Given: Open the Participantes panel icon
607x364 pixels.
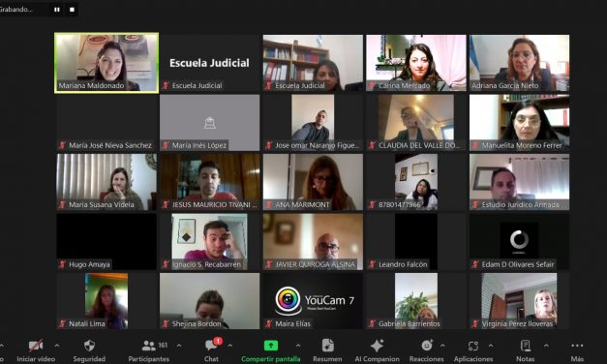Looking at the screenshot, I should point(149,346).
